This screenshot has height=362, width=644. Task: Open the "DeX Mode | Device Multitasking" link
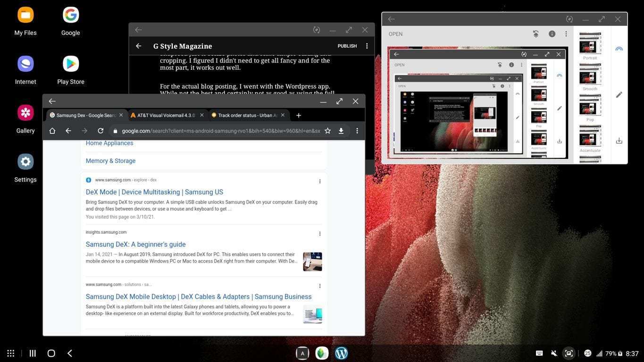point(154,192)
